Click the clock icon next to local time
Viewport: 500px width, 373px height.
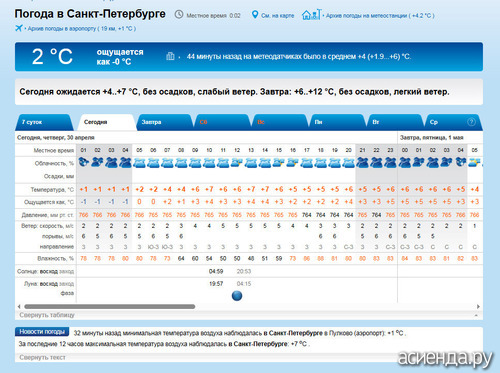[179, 14]
